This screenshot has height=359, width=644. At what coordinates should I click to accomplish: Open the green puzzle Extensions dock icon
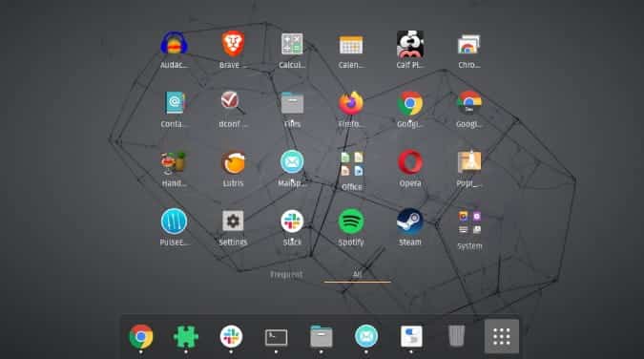(186, 336)
